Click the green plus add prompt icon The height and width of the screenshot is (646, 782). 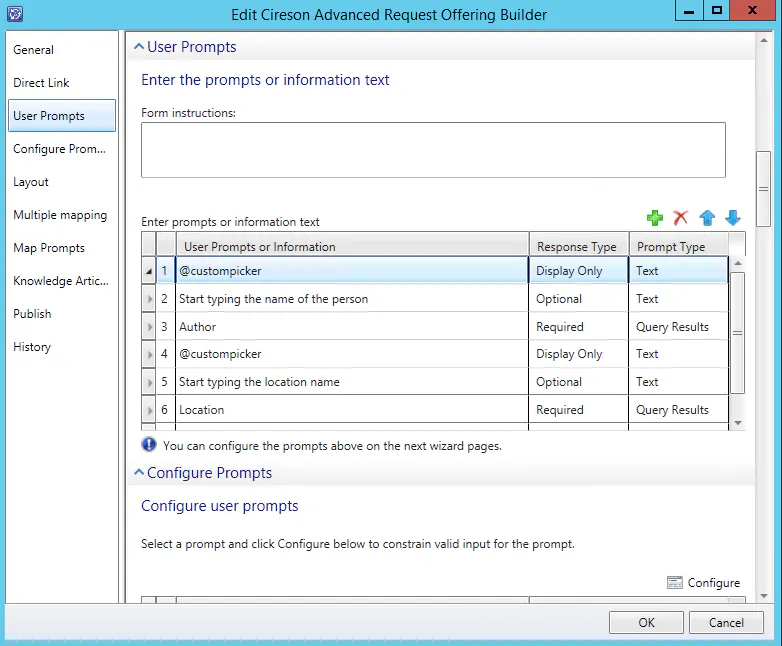point(654,218)
